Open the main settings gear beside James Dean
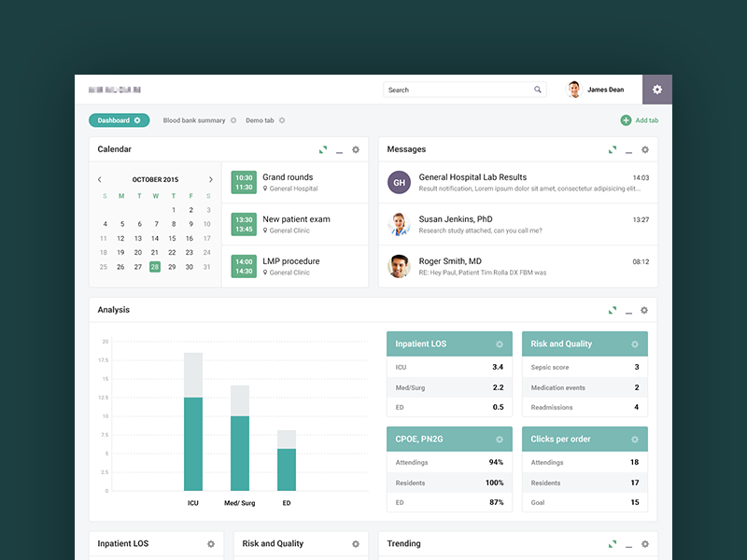The height and width of the screenshot is (560, 747). (x=657, y=90)
